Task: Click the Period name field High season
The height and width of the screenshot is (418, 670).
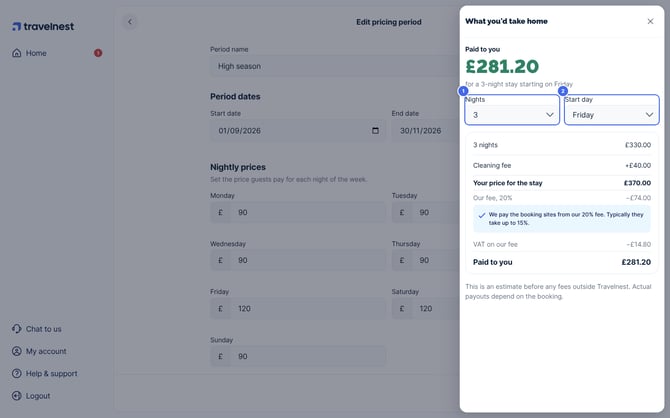Action: click(335, 66)
